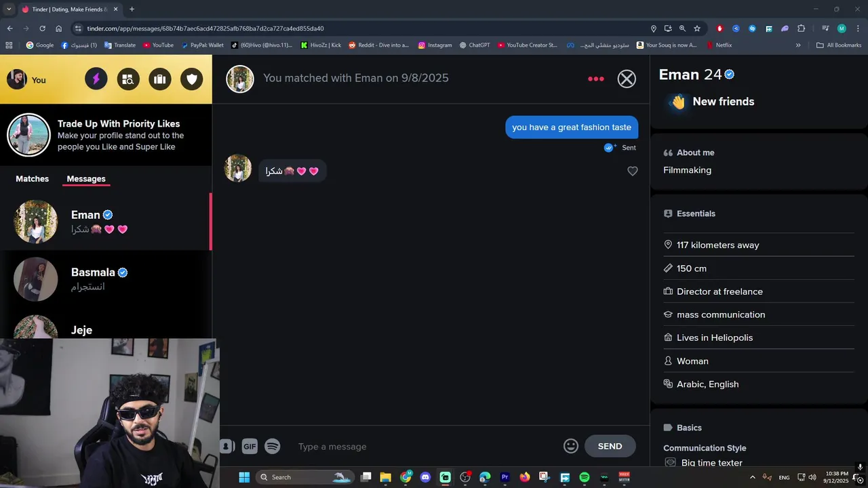Open Eman's profile photo in chat header
This screenshot has height=488, width=868.
click(x=240, y=79)
